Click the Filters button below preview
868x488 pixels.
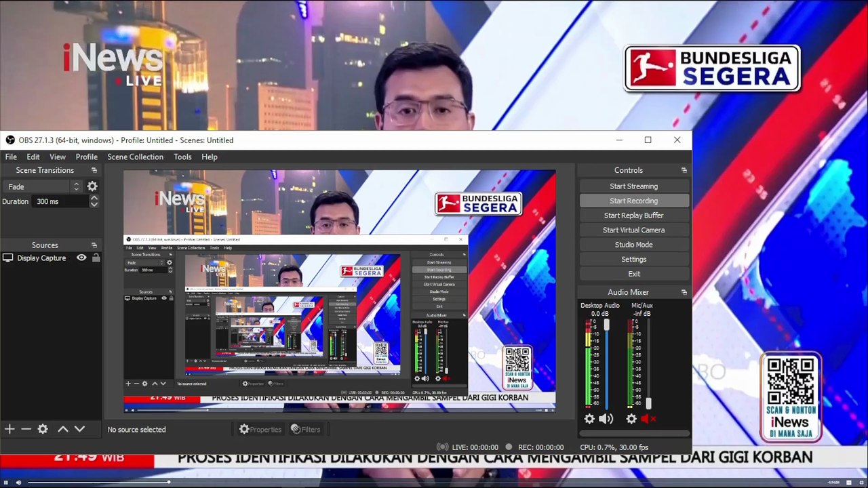click(x=306, y=429)
